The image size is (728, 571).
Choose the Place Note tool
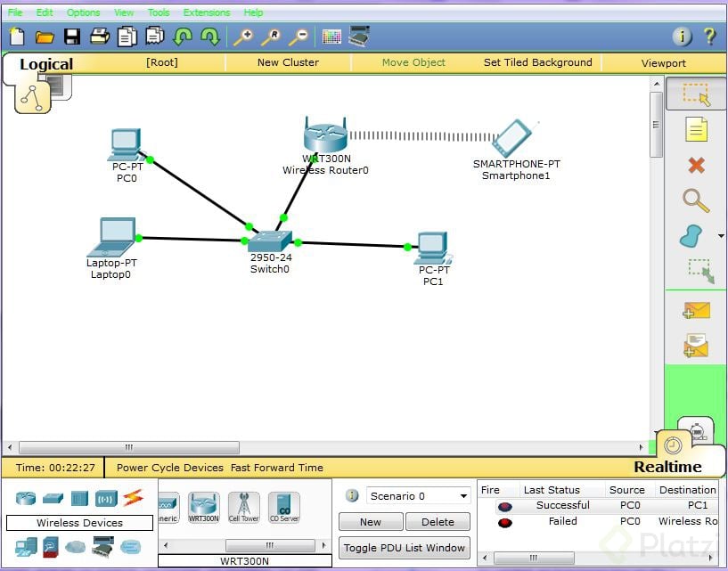[697, 129]
